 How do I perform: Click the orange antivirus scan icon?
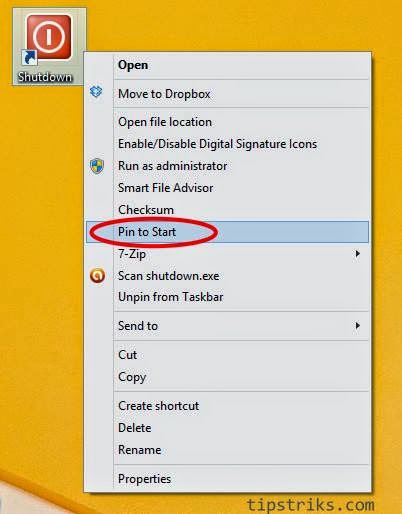point(97,276)
